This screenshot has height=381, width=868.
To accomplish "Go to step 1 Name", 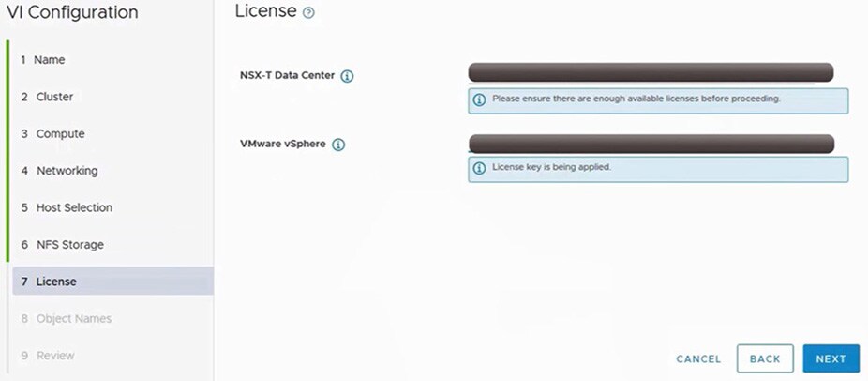I will point(50,60).
